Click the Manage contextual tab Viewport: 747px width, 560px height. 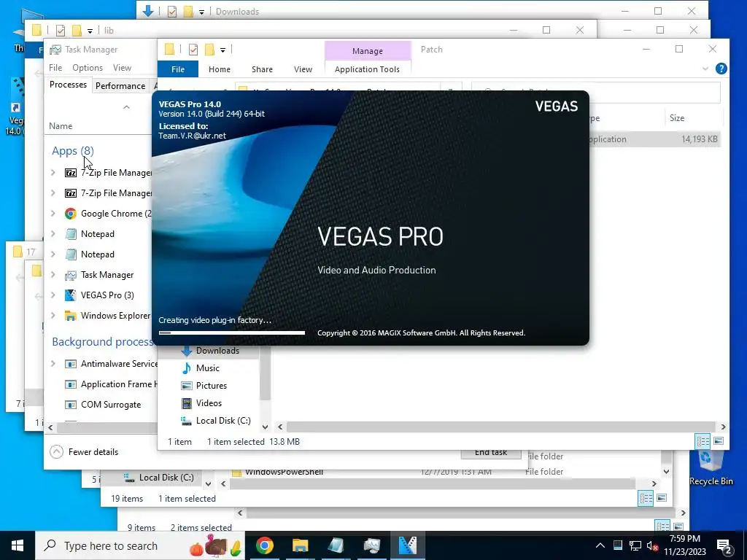[x=368, y=50]
